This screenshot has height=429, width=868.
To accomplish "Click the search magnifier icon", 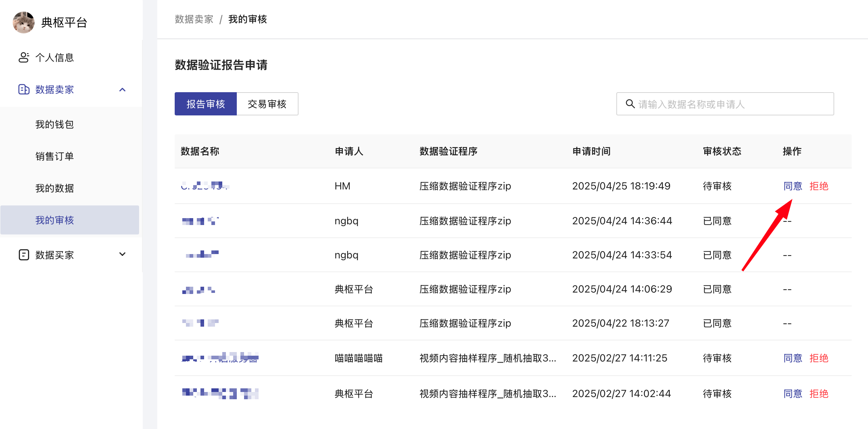I will [630, 104].
